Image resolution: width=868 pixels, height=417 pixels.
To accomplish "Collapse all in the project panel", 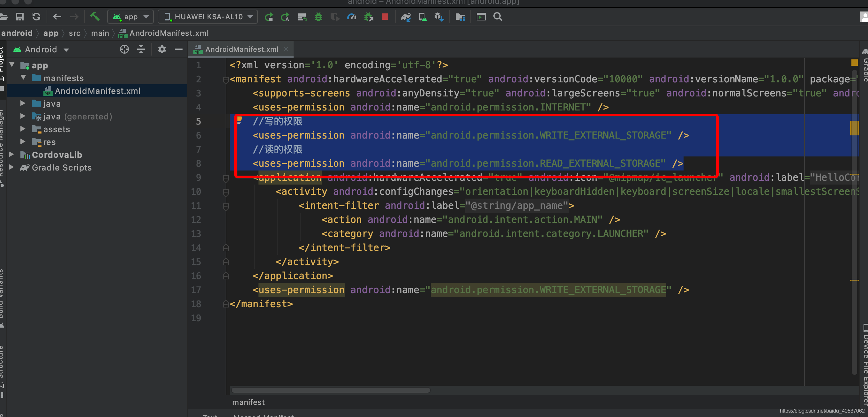I will tap(141, 49).
